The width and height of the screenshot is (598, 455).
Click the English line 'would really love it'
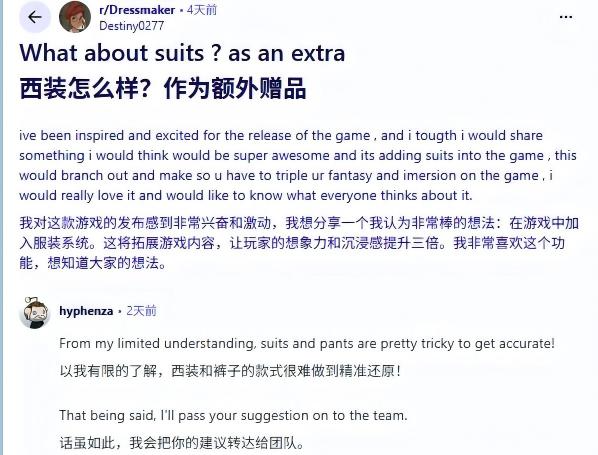tap(246, 195)
